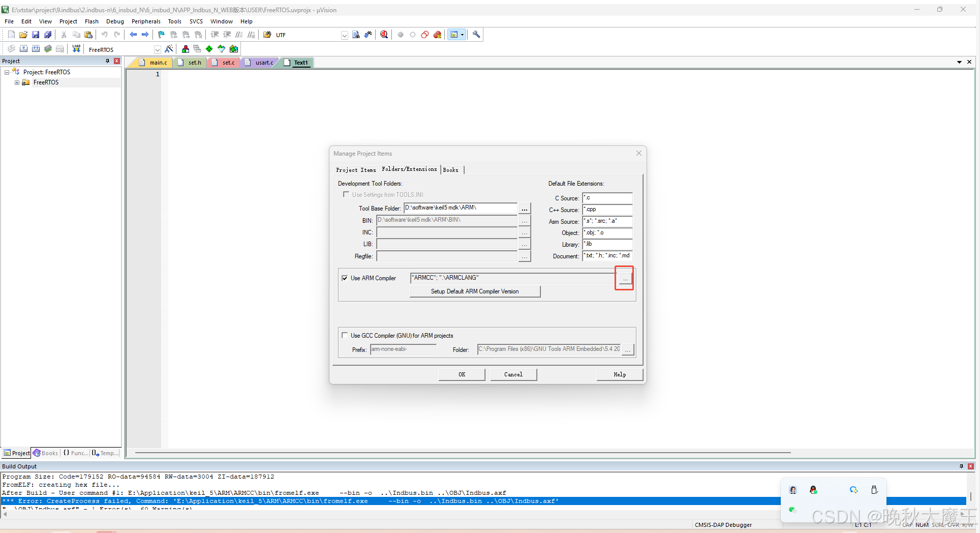
Task: Click OK in Manage Project Items
Action: [462, 374]
